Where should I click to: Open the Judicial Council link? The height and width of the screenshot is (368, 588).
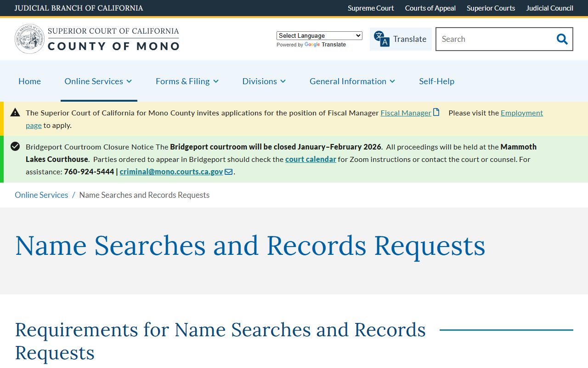point(549,8)
